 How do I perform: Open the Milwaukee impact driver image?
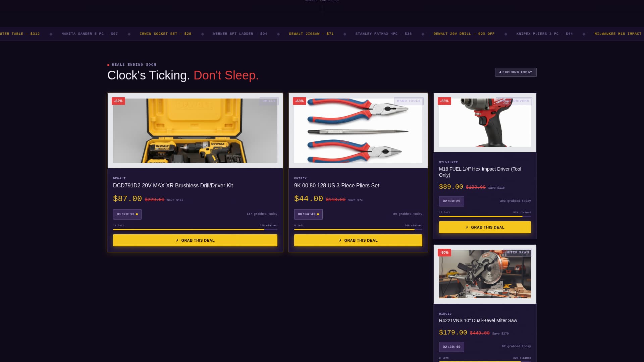click(485, 123)
